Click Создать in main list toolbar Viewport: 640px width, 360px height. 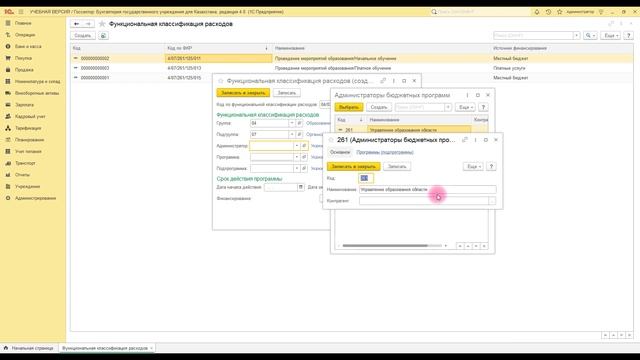[x=83, y=36]
